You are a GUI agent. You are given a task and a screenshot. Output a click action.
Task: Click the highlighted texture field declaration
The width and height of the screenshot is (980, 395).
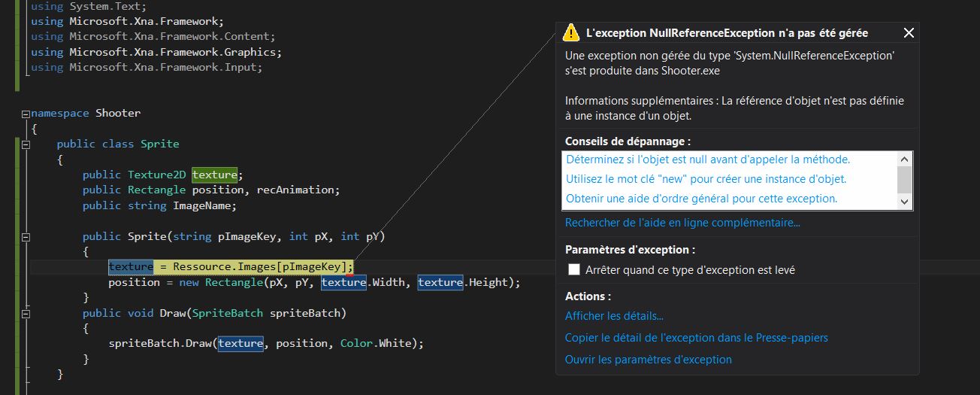[214, 175]
